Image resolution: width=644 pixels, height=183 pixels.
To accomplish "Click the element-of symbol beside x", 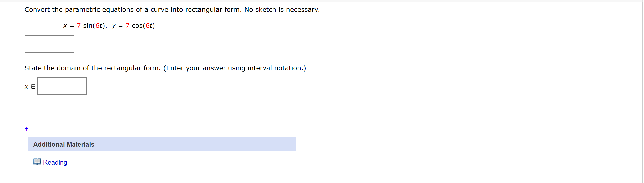I will [33, 87].
